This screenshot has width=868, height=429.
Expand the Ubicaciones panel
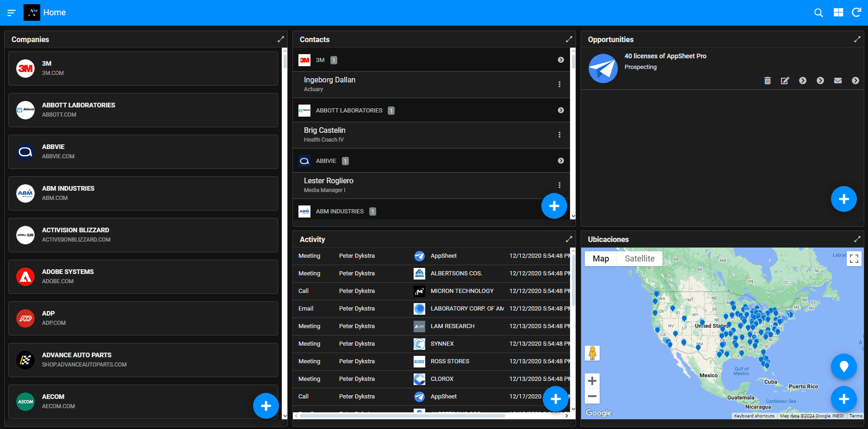pyautogui.click(x=857, y=239)
